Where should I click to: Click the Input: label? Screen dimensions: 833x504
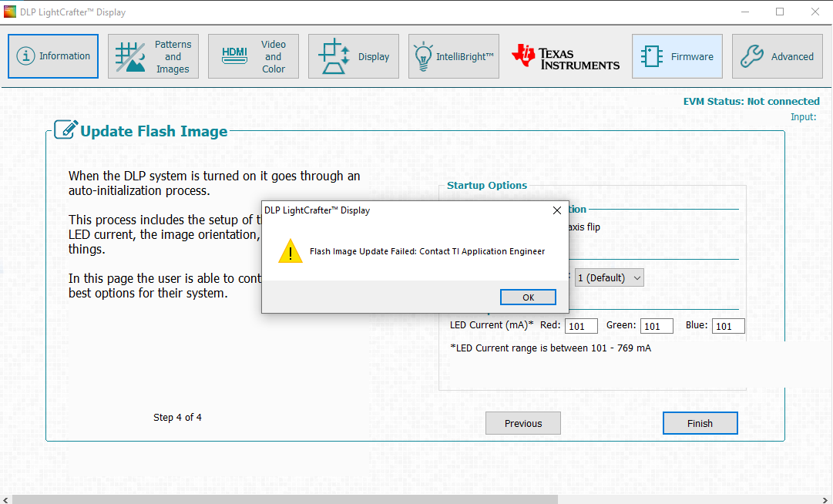803,117
